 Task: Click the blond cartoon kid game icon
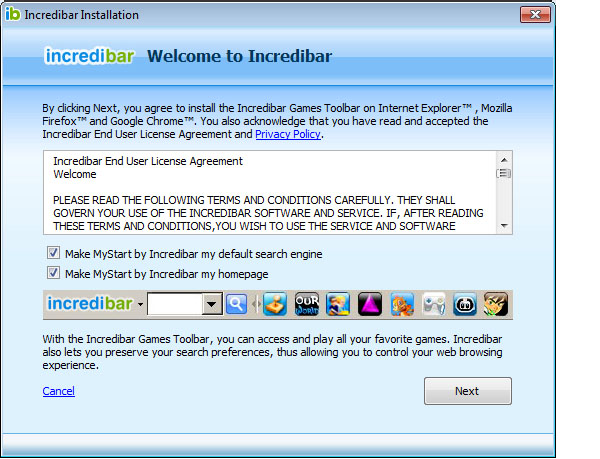(338, 304)
